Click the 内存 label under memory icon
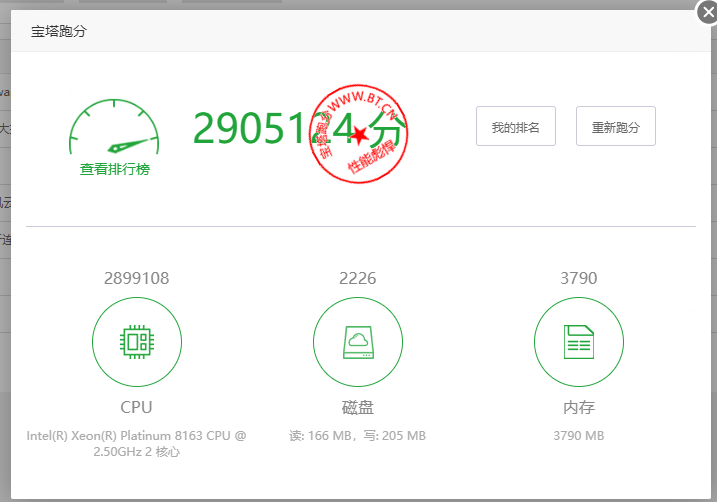The image size is (717, 502). (579, 407)
